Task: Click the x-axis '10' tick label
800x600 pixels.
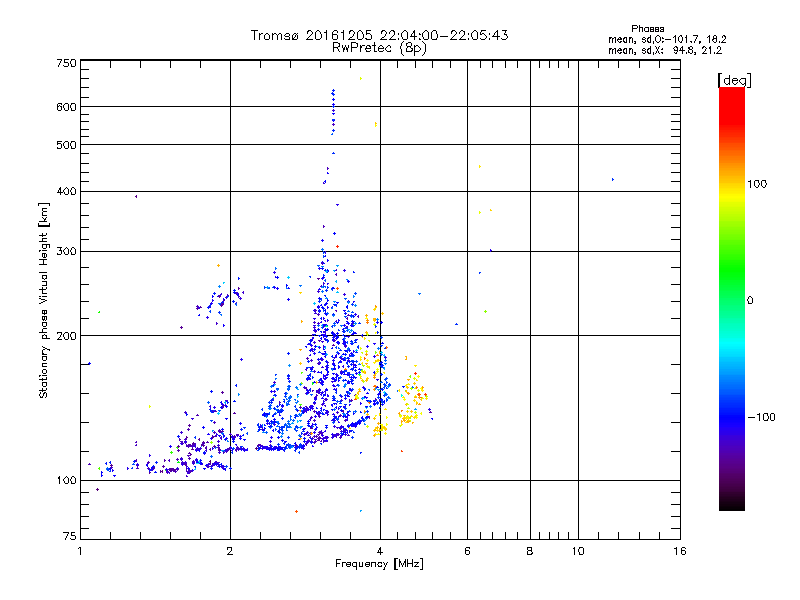Action: coord(578,551)
